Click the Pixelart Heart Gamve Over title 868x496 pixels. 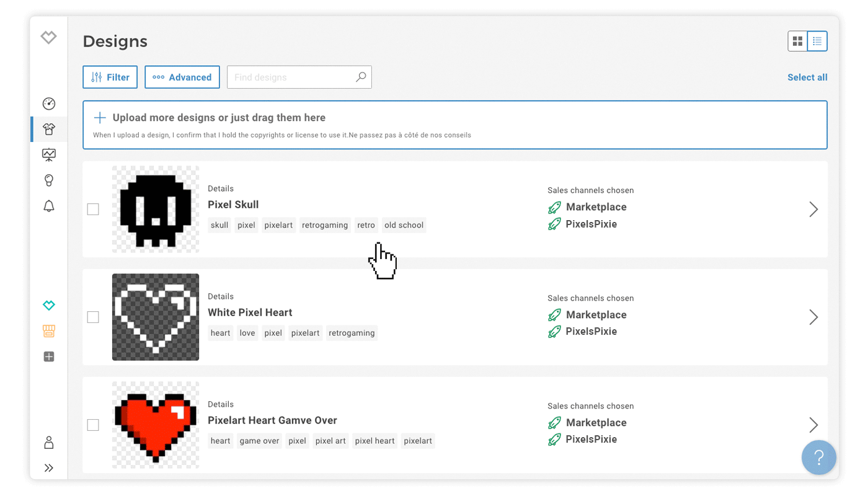click(x=272, y=420)
